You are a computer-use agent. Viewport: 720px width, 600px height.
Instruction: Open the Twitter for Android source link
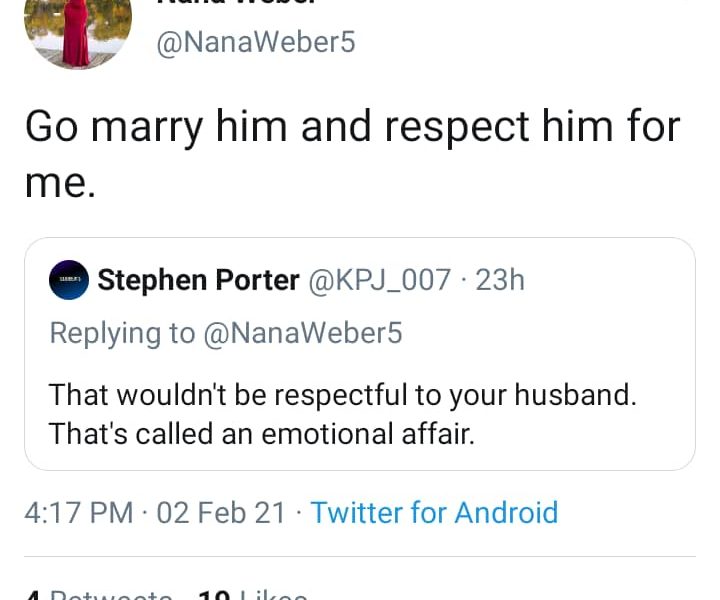click(434, 512)
